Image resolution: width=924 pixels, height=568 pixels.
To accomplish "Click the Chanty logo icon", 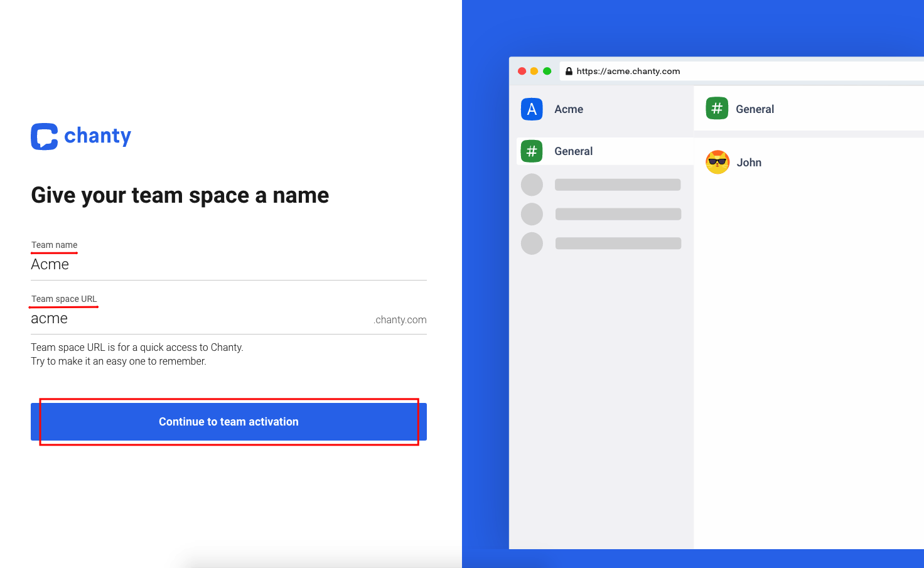I will 45,136.
